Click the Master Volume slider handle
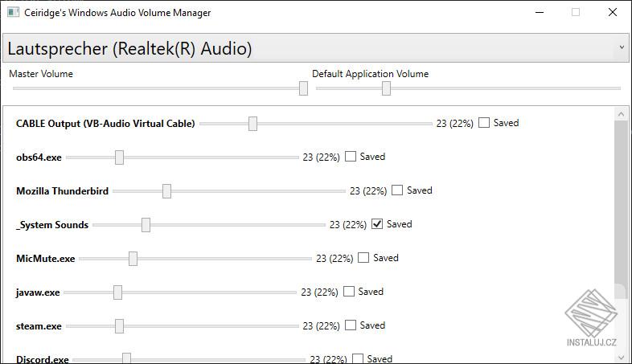The image size is (632, 364). pyautogui.click(x=303, y=88)
